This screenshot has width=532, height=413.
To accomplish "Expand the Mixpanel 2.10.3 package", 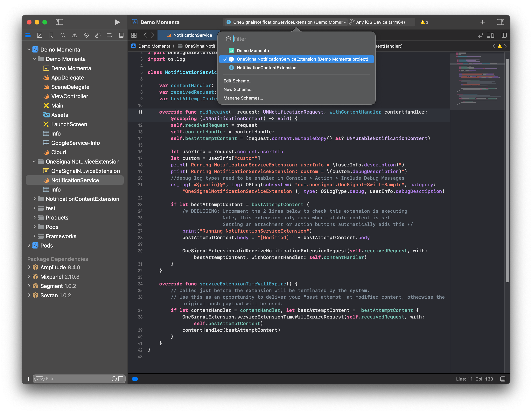I will point(29,276).
